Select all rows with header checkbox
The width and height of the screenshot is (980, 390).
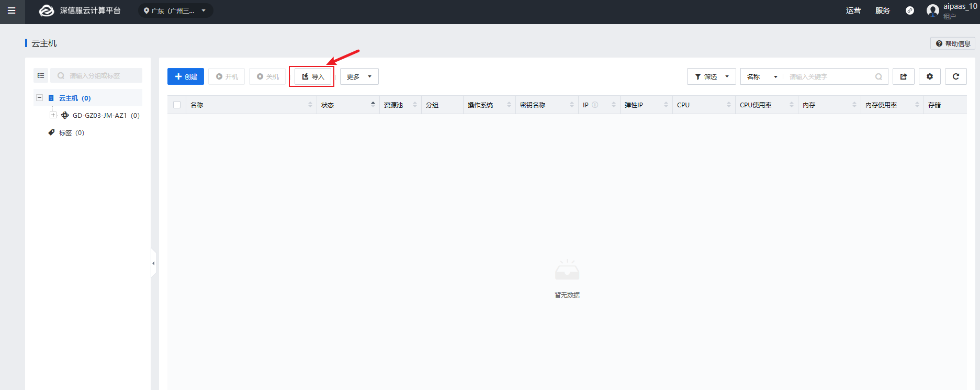177,105
